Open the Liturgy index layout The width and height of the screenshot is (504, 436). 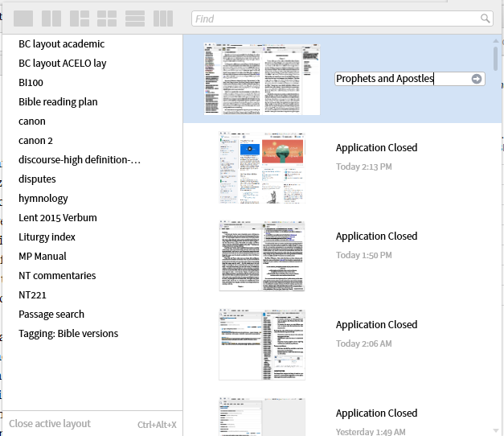tap(47, 237)
